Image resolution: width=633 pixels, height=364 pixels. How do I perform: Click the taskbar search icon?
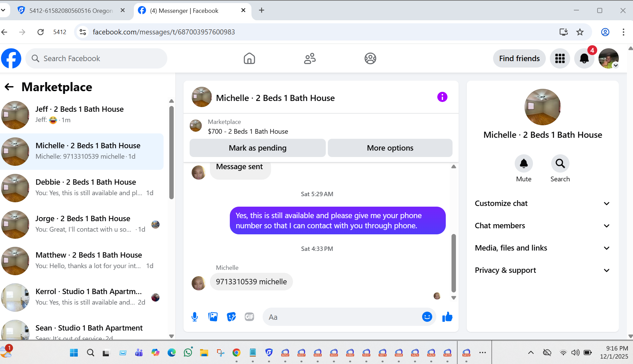point(90,353)
